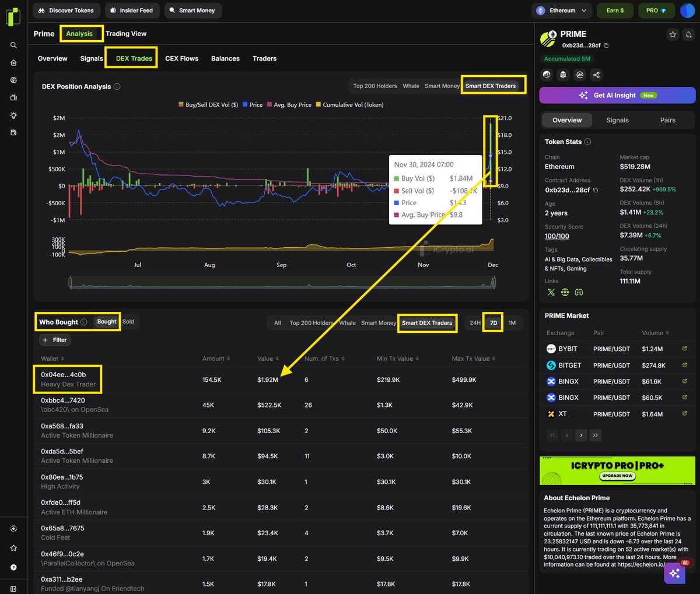Click the Get AI Insight button
This screenshot has width=700, height=594.
(x=617, y=95)
